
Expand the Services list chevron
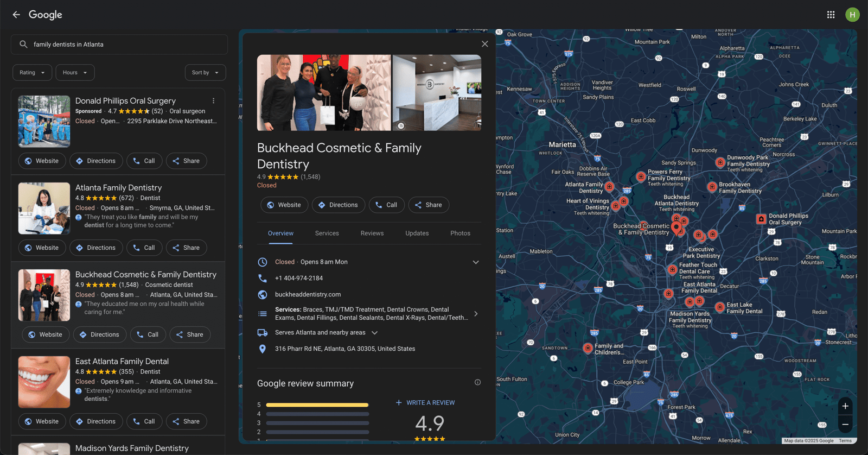[476, 314]
